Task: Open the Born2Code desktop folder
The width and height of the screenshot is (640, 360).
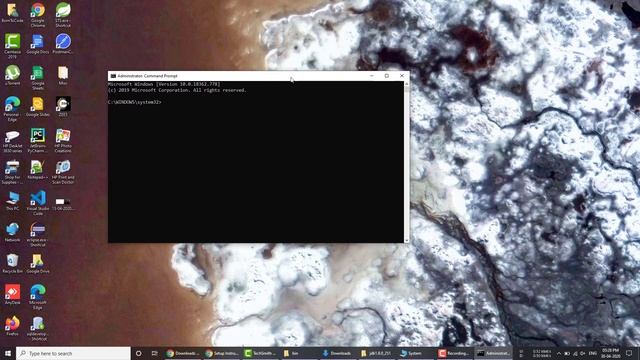Action: (x=12, y=12)
